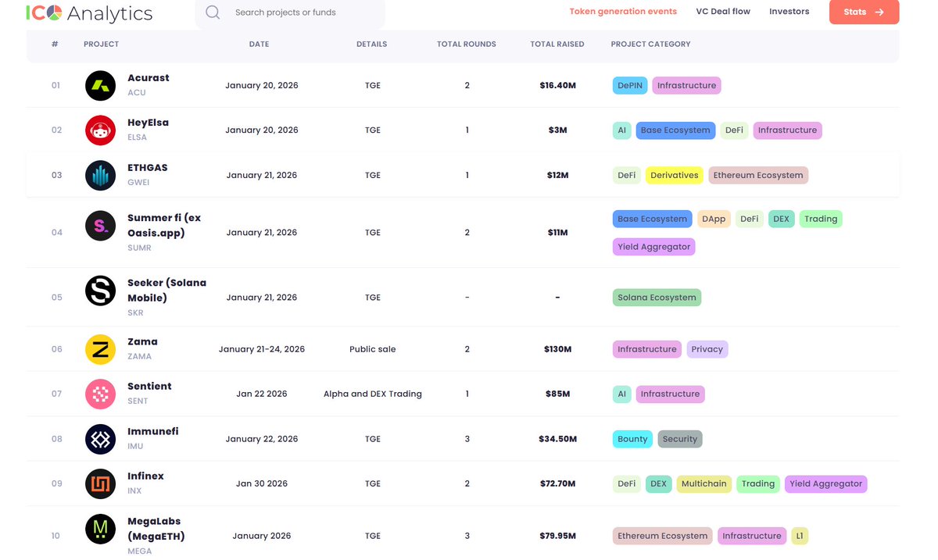Open the Zama project logo
Screen dimensions: 938x560
[100, 349]
